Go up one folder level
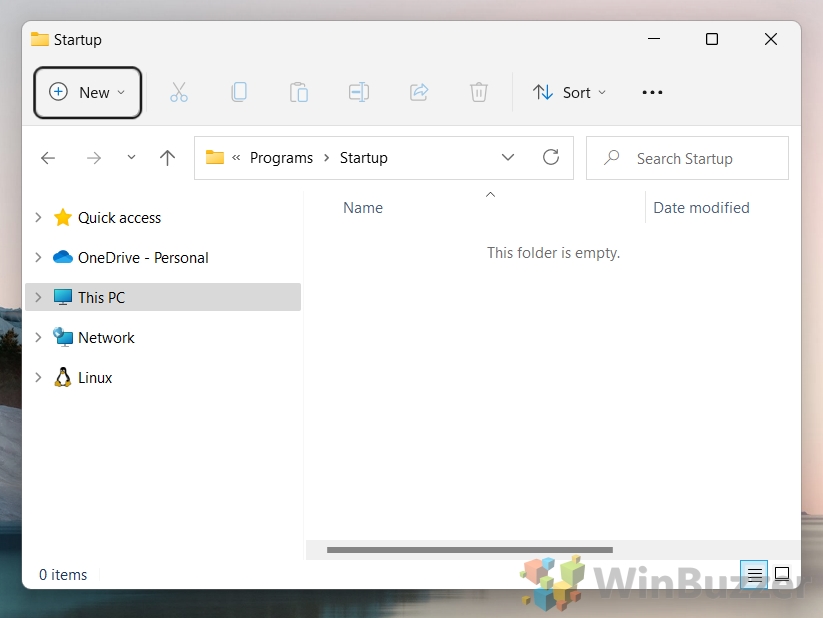The height and width of the screenshot is (618, 823). 167,158
